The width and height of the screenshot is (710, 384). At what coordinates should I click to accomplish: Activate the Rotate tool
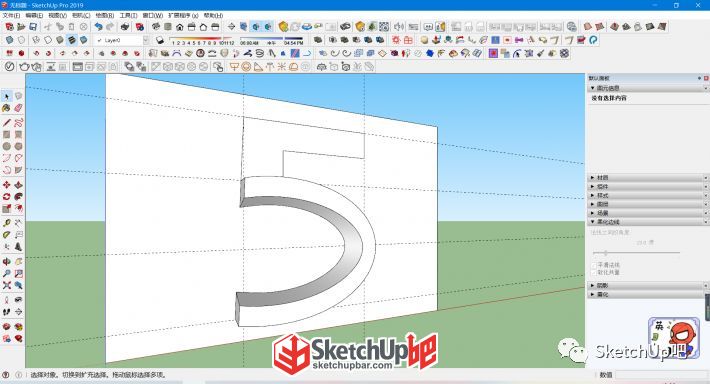(x=6, y=197)
